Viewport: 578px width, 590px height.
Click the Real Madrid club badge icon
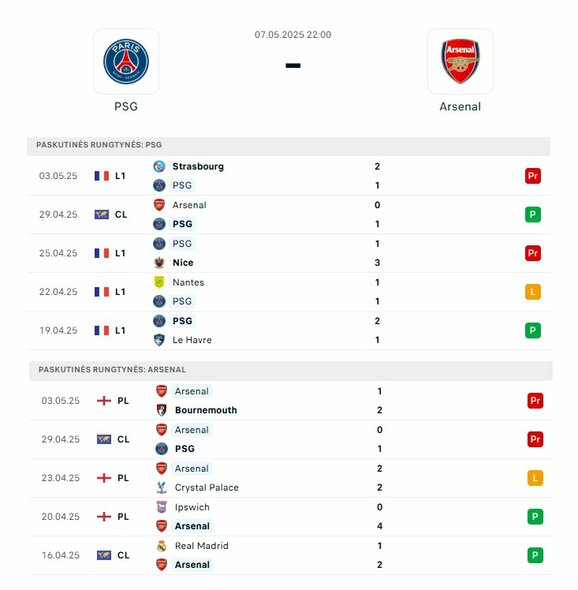click(x=161, y=546)
